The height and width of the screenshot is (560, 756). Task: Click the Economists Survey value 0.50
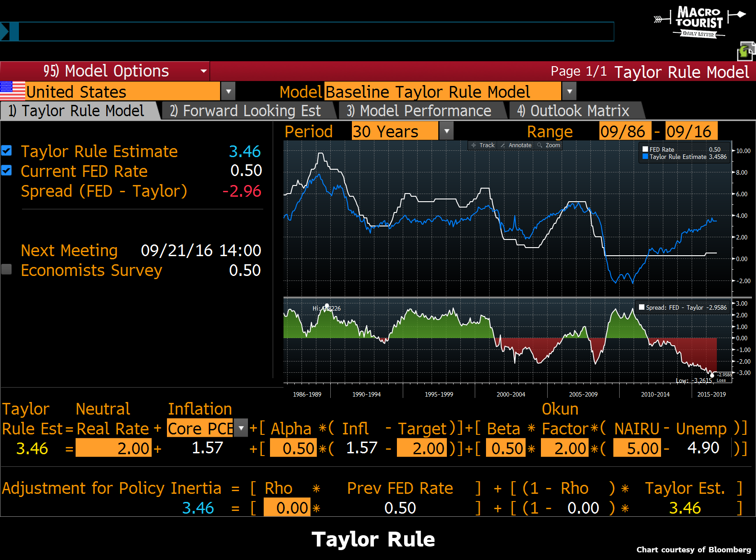245,270
